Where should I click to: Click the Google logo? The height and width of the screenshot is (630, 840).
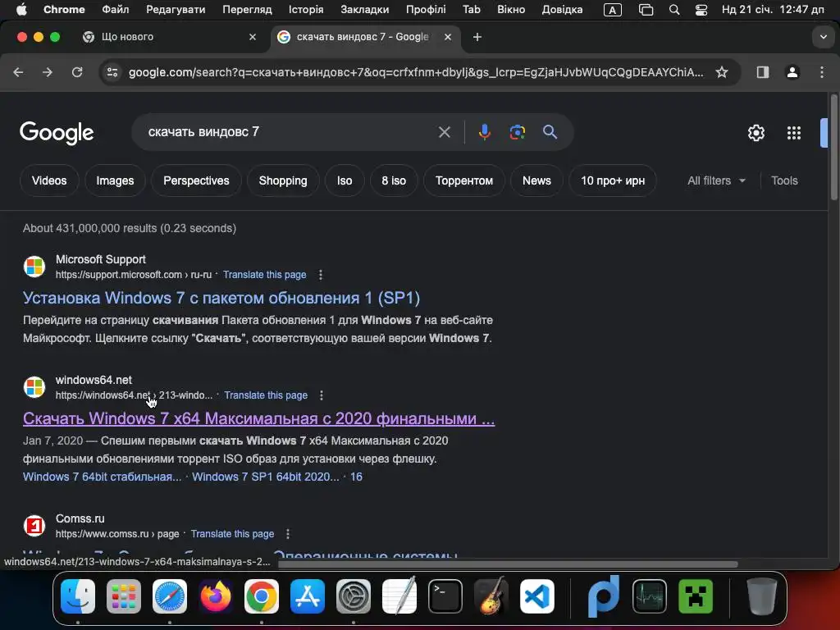[57, 133]
